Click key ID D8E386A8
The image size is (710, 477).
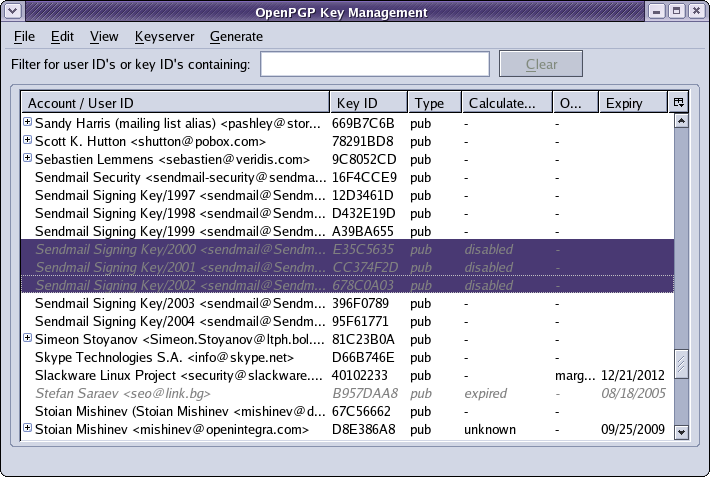pos(364,429)
